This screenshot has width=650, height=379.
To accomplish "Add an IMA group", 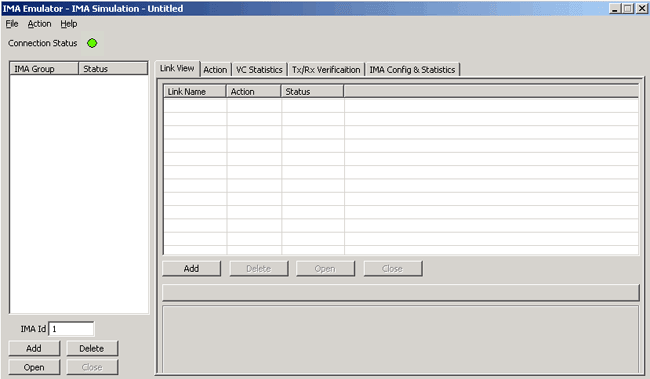I will (34, 348).
